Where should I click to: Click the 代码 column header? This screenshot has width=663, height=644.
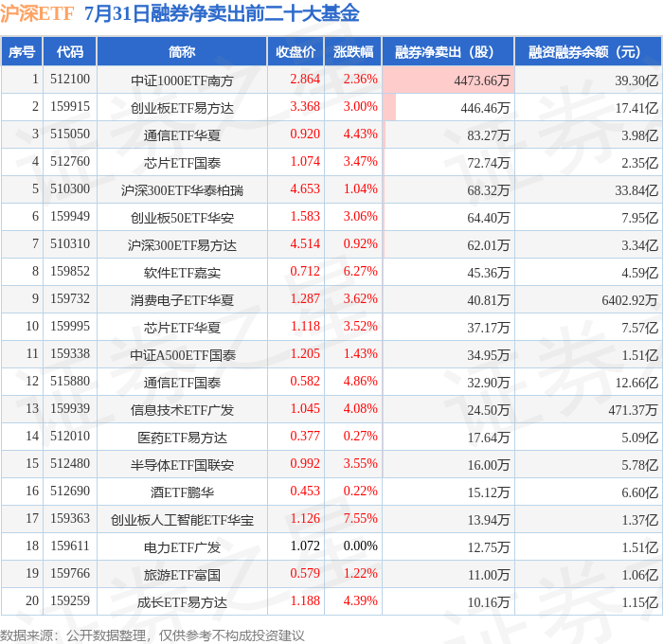click(70, 51)
